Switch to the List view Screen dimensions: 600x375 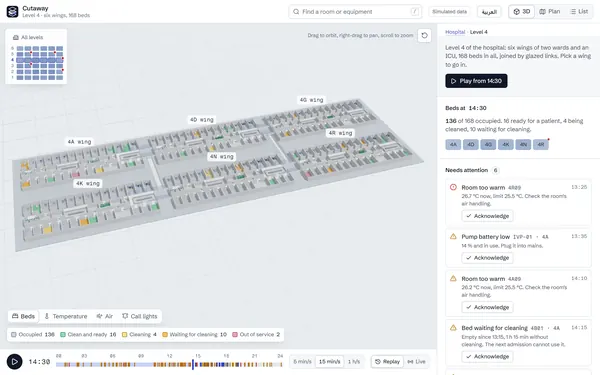click(x=579, y=12)
